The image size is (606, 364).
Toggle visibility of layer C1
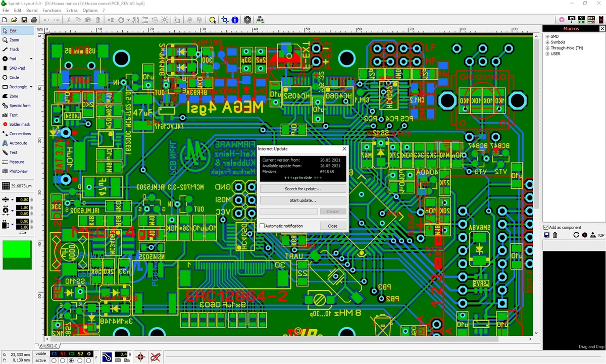click(x=54, y=354)
